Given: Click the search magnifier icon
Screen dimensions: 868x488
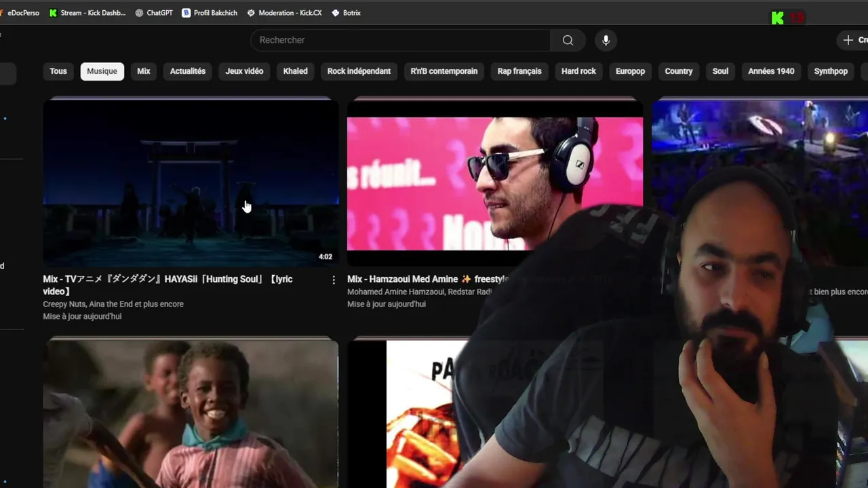Looking at the screenshot, I should [x=568, y=40].
